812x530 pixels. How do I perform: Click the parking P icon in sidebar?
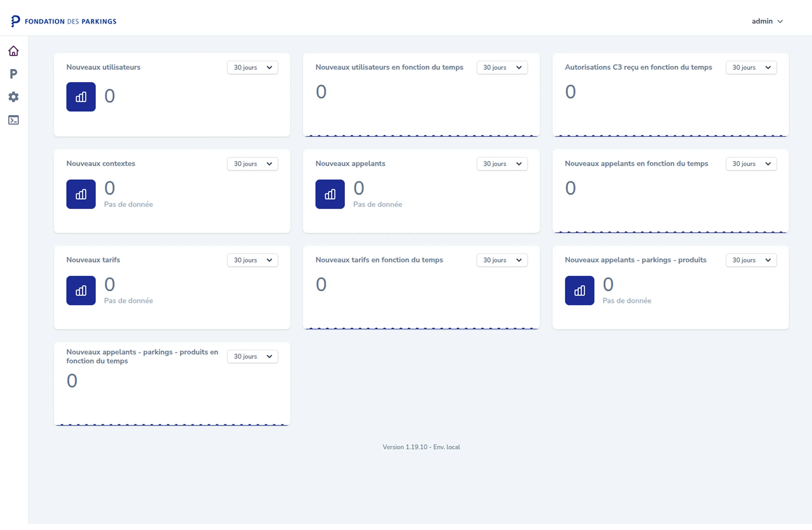(x=13, y=74)
